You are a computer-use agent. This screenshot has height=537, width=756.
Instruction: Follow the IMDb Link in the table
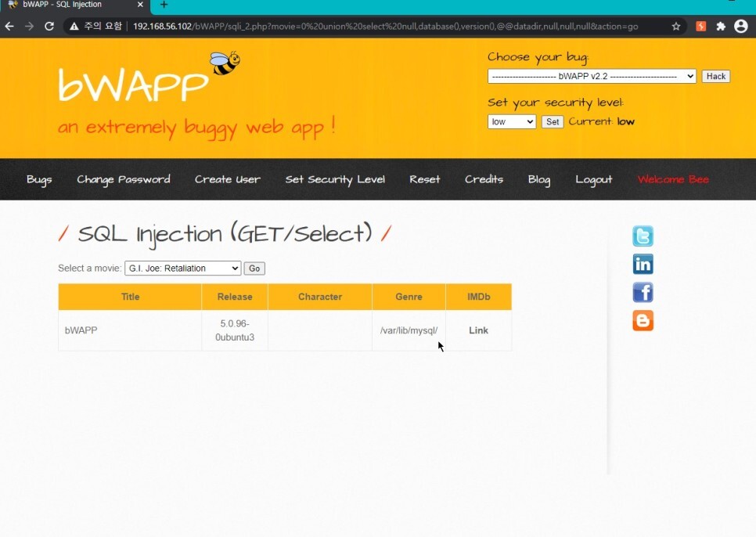tap(478, 330)
